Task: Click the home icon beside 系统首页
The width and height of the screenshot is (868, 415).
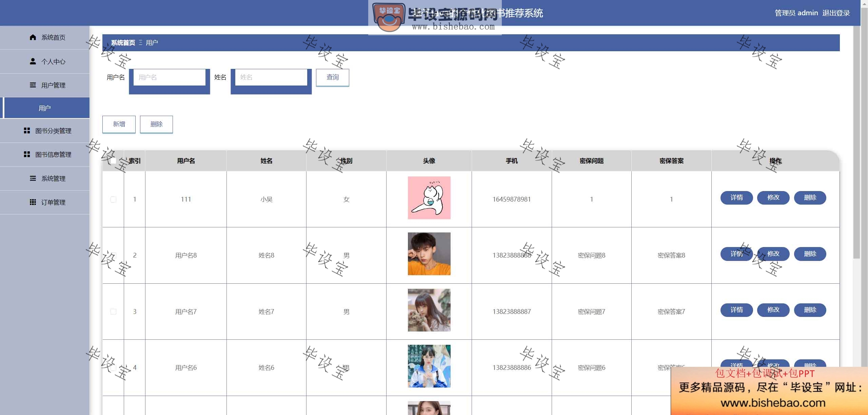Action: click(33, 37)
